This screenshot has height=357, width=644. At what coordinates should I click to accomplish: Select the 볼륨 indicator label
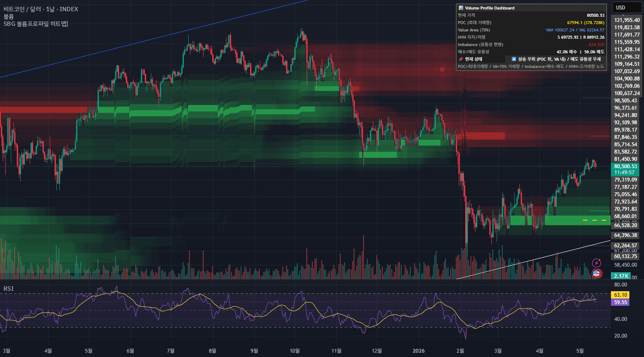pos(9,16)
